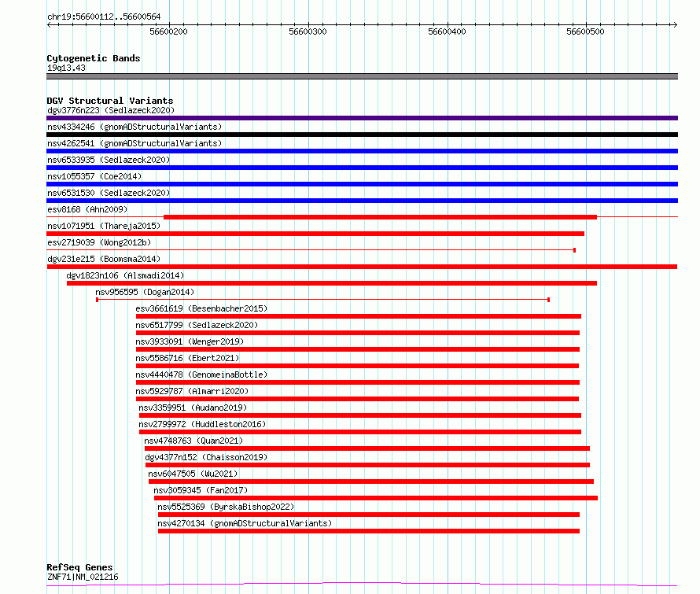The image size is (700, 594).
Task: Click the DGV Structural Variants track title
Action: pos(110,101)
